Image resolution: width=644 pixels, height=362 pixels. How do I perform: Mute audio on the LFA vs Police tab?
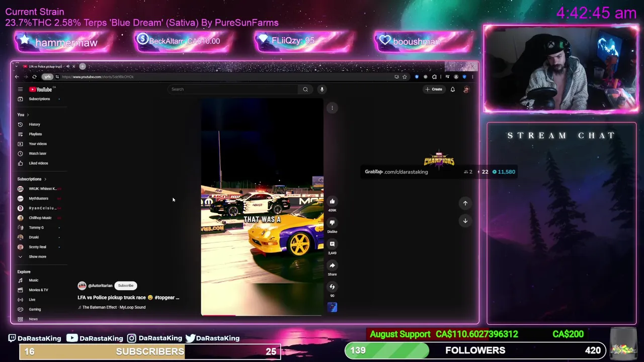click(x=67, y=66)
